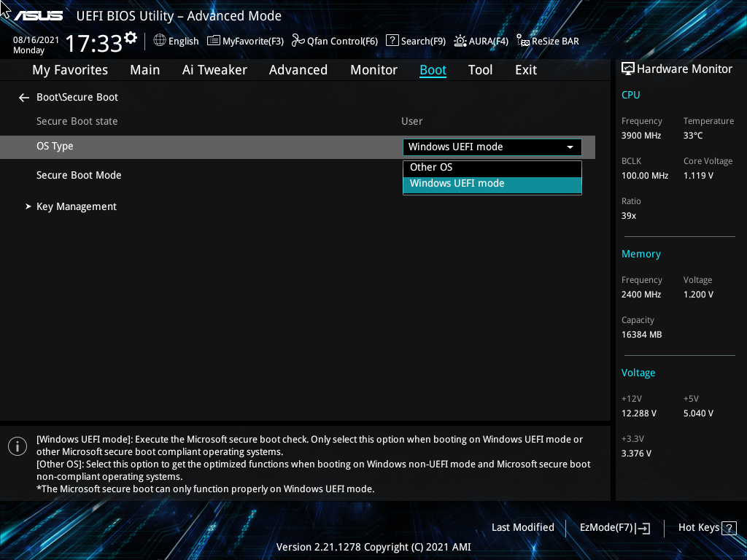Click +3.3V value 3.376 V
This screenshot has height=560, width=747.
[636, 454]
